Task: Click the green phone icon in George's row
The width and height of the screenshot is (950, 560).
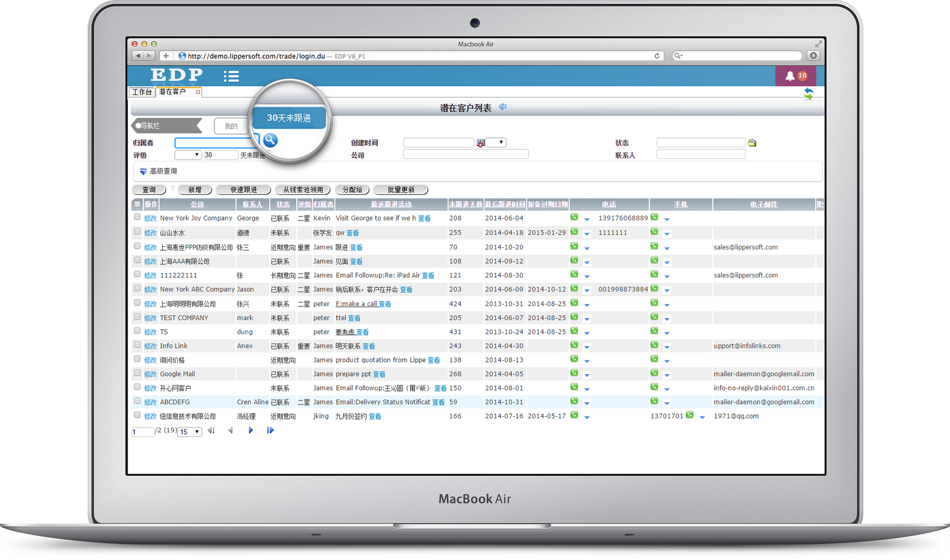Action: (x=574, y=217)
